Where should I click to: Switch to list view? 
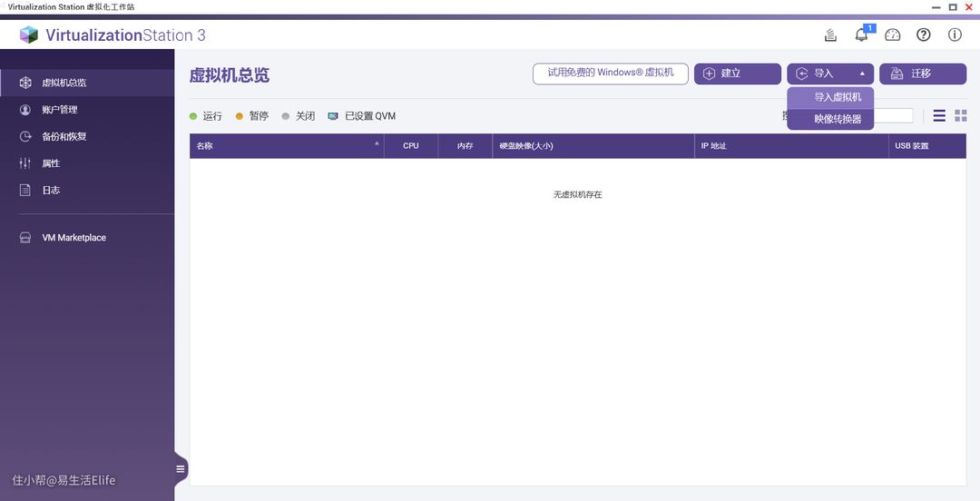(939, 116)
